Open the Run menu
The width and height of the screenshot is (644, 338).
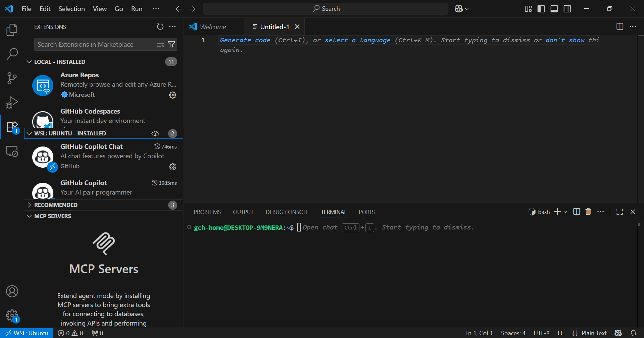point(137,9)
